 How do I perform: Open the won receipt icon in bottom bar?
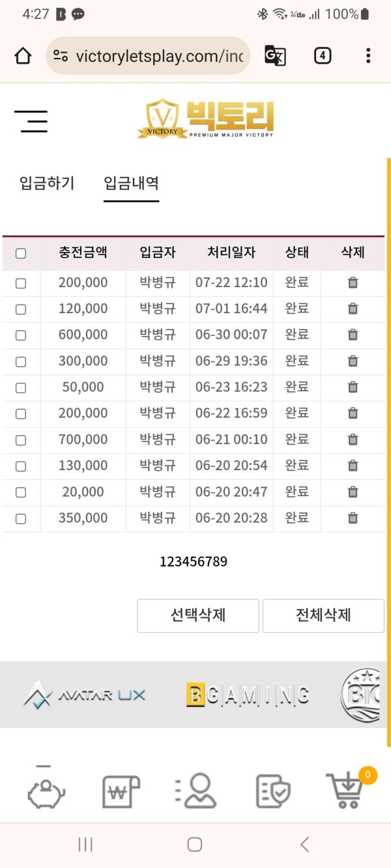(x=121, y=791)
